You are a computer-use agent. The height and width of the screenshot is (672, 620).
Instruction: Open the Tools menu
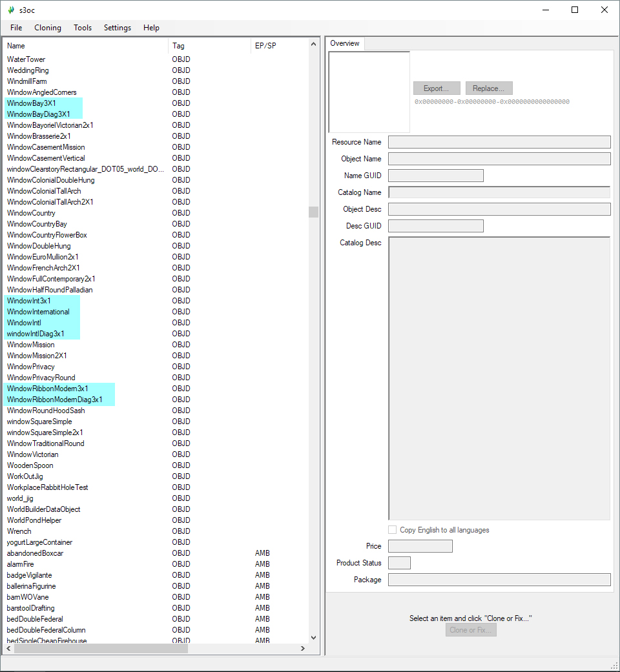point(82,27)
